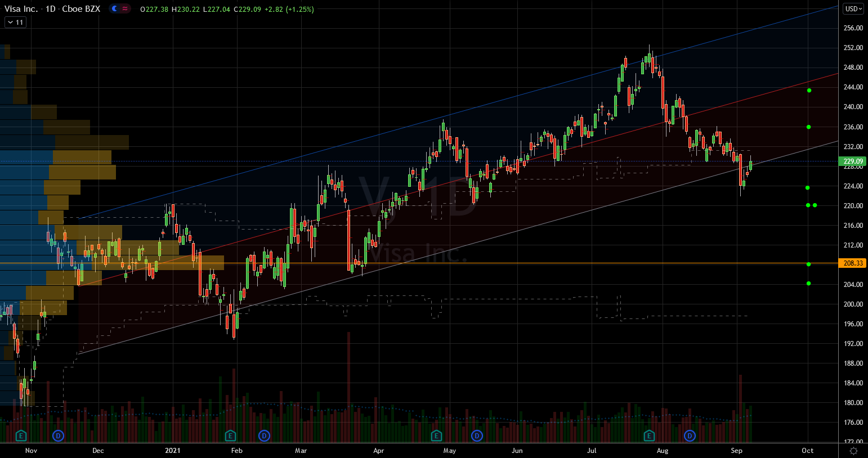Click the 212.00 price axis label

click(853, 245)
